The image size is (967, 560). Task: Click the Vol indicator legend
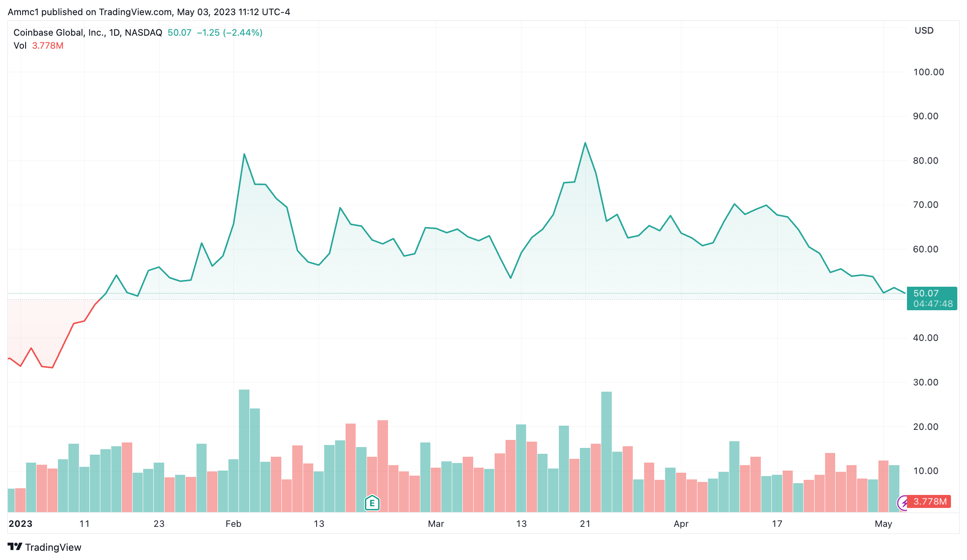click(x=20, y=45)
